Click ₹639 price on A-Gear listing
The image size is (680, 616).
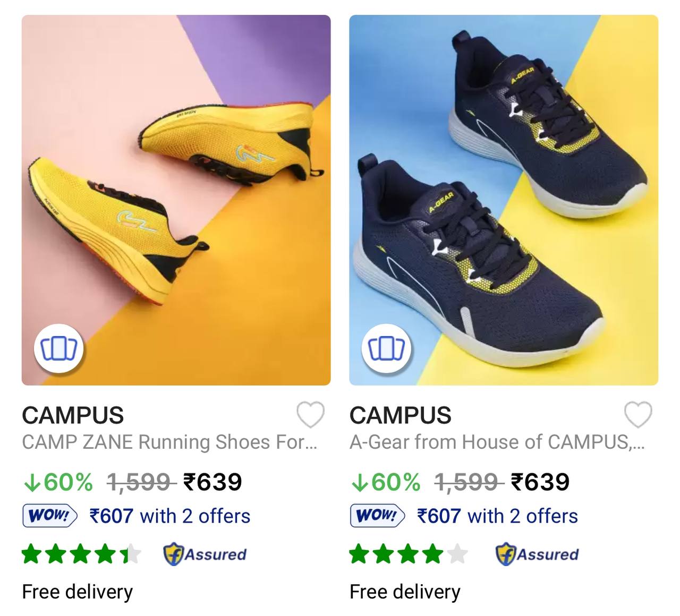tap(540, 482)
